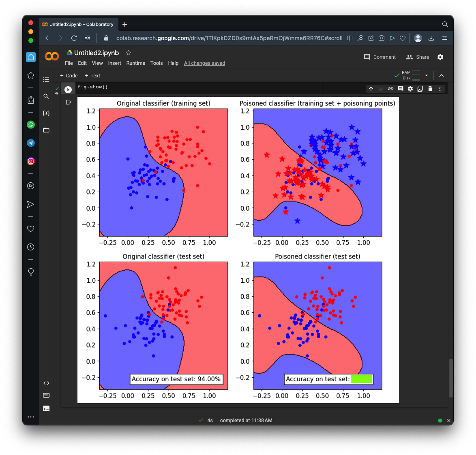This screenshot has width=476, height=455.
Task: Open the Tools menu
Action: [x=157, y=63]
